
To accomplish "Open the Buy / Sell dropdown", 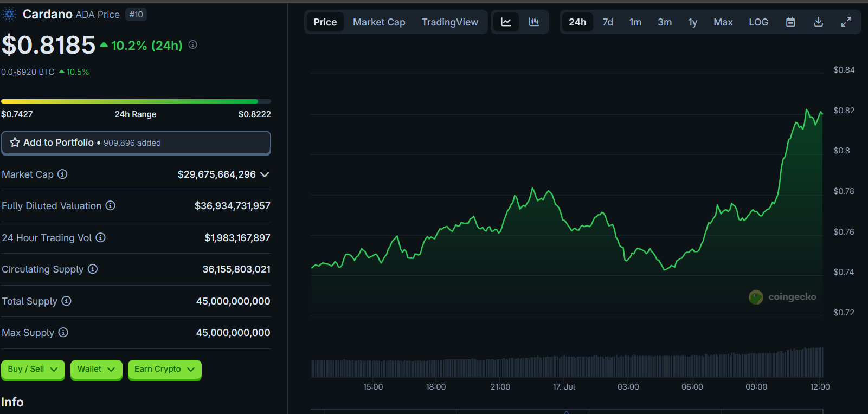I will point(33,370).
